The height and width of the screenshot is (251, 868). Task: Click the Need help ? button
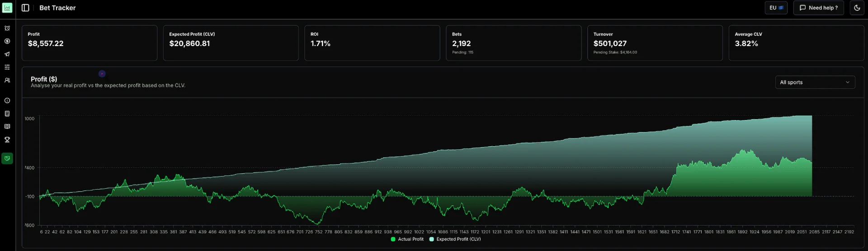coord(818,8)
